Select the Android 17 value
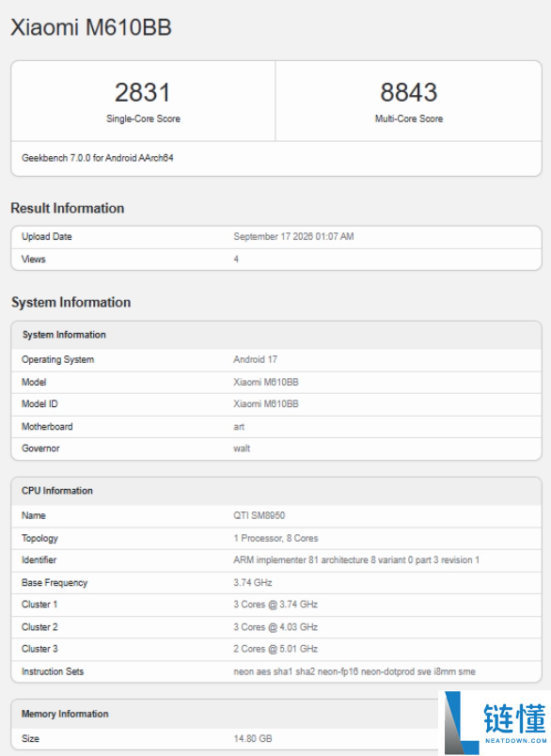Screen dimensions: 551x756 click(255, 360)
